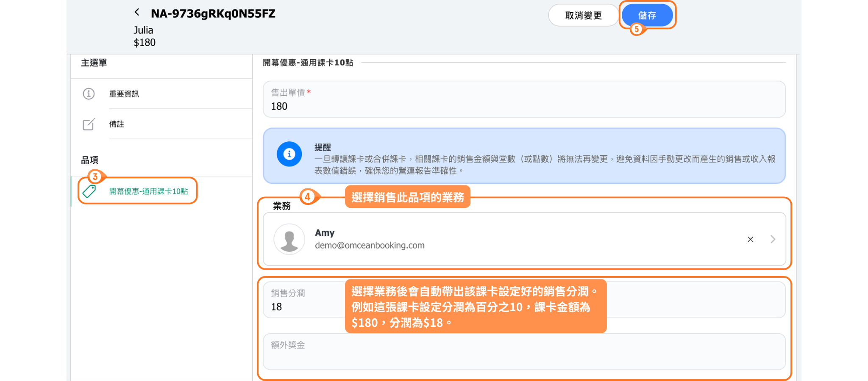Open 重要資訊 menu item
This screenshot has width=868, height=381.
124,94
